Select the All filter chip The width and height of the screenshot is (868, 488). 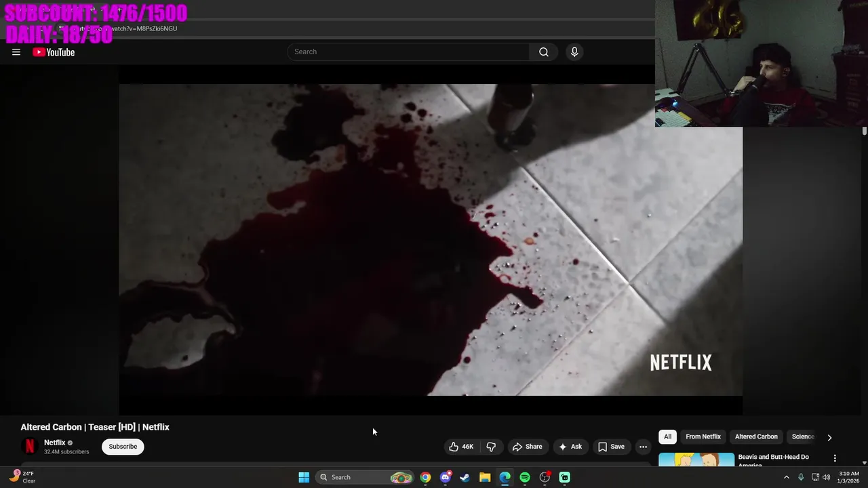(x=667, y=436)
